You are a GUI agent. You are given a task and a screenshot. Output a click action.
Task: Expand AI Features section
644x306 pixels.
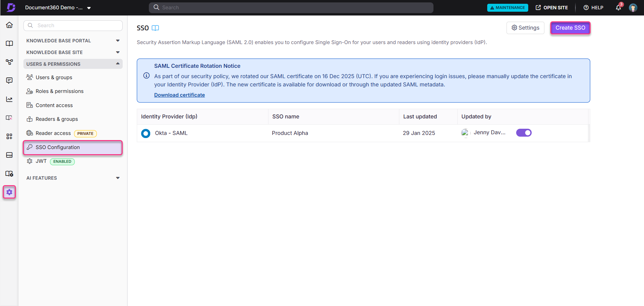coord(73,178)
